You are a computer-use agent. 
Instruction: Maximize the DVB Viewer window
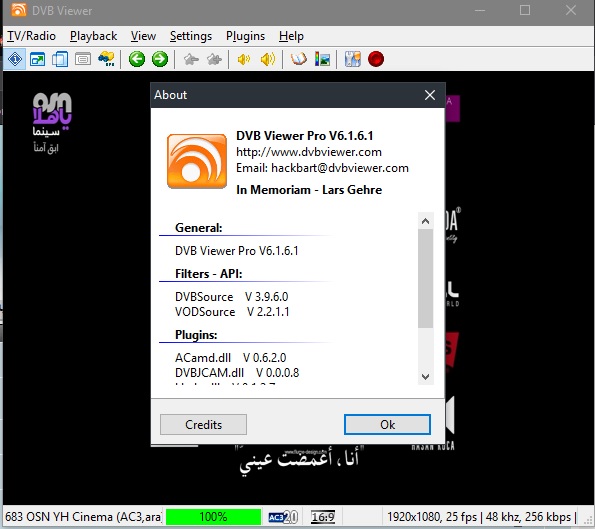525,10
